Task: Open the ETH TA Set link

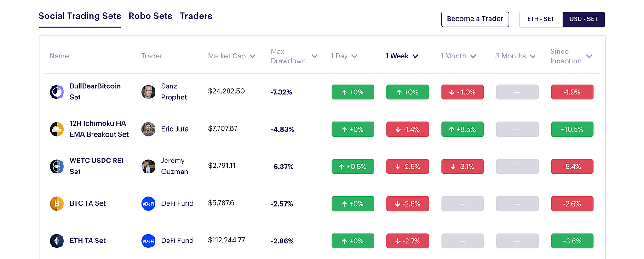Action: (x=88, y=241)
